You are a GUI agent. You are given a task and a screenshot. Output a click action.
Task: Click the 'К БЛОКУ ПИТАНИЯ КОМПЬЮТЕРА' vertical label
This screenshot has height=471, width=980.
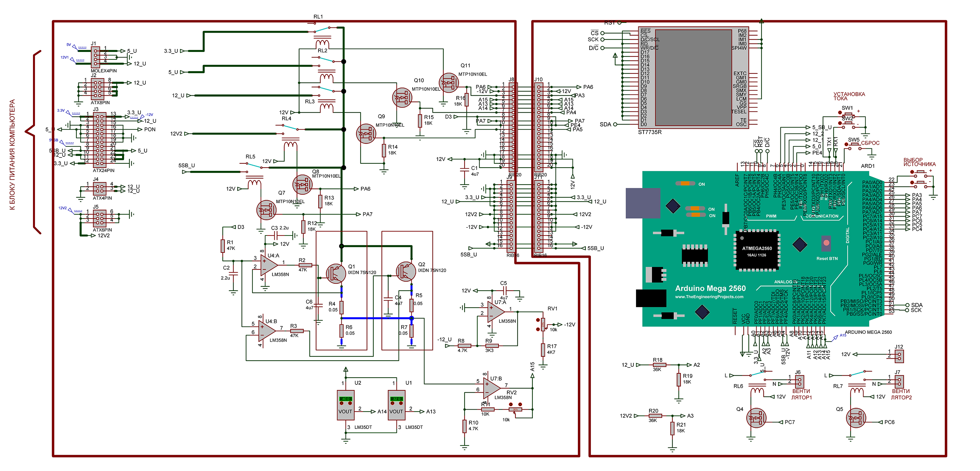pyautogui.click(x=12, y=155)
